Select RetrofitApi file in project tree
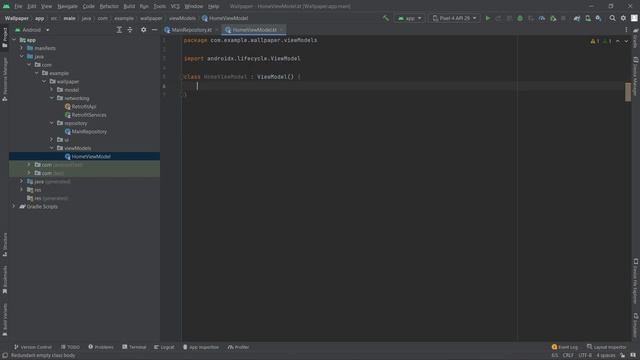The width and height of the screenshot is (640, 360). [x=84, y=107]
